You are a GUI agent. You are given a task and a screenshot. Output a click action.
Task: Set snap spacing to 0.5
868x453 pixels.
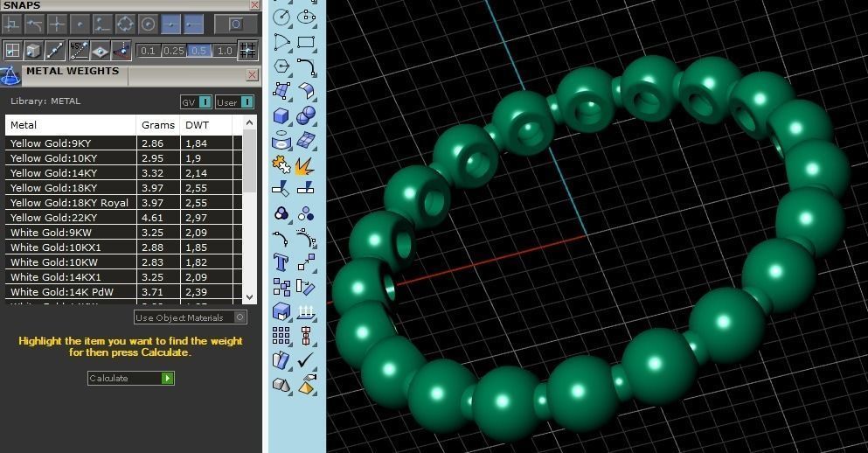198,51
